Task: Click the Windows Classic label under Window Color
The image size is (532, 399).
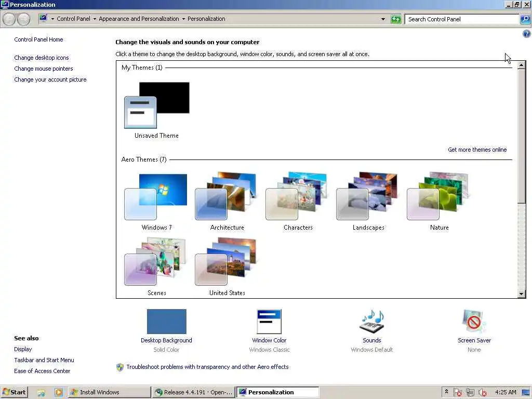Action: [x=270, y=350]
